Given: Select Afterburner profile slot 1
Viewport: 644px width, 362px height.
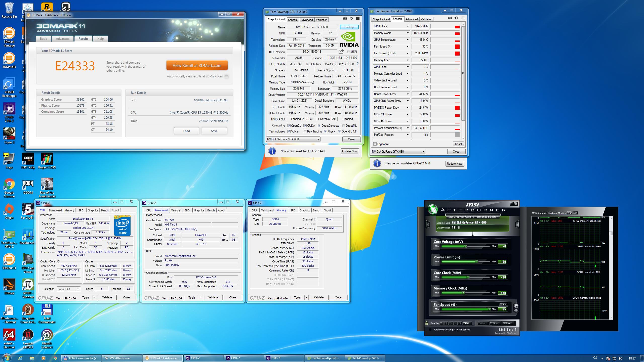Looking at the screenshot, I should tap(442, 323).
